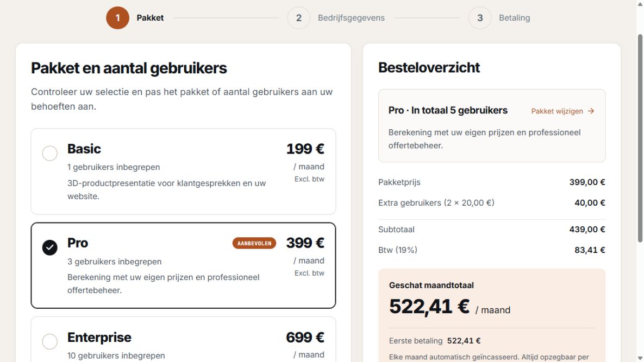Go to step 3 circle for Betaling
Viewport: 644px width, 362px height.
480,17
